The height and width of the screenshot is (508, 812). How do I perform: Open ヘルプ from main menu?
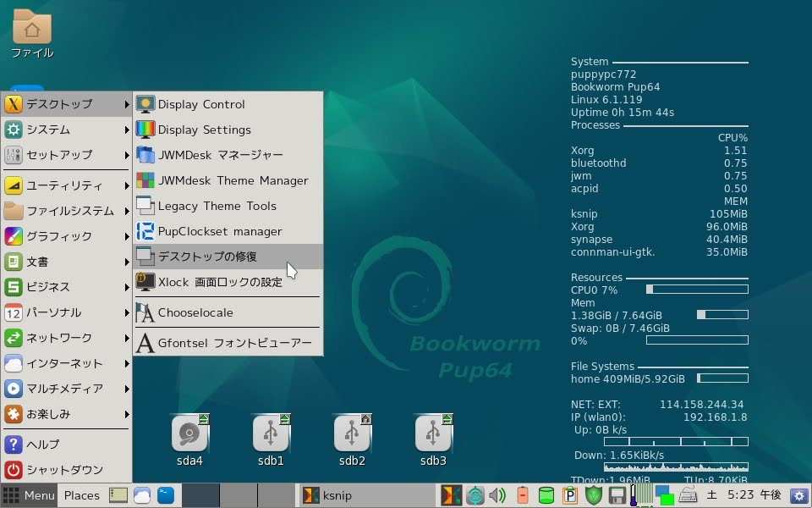(66, 444)
